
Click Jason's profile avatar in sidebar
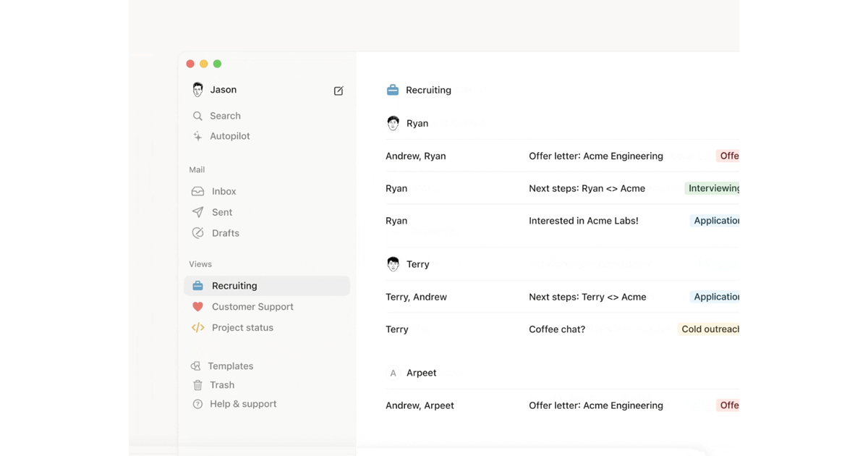tap(197, 90)
